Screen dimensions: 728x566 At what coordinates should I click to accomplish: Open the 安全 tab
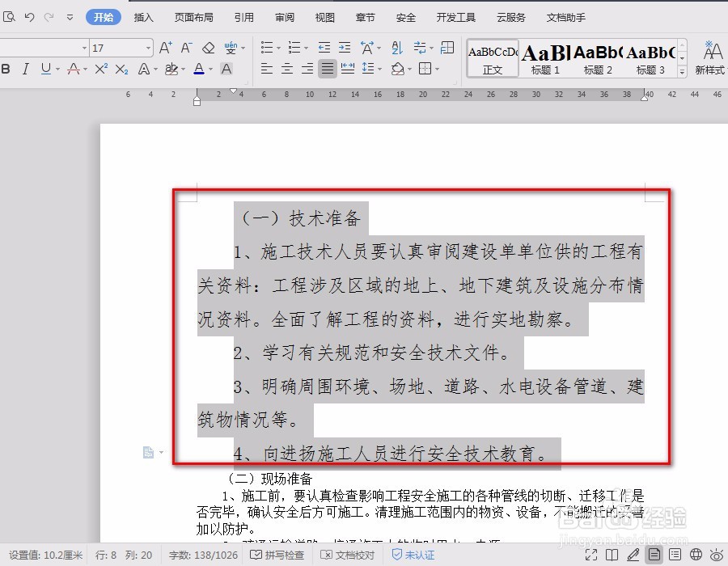pos(406,18)
